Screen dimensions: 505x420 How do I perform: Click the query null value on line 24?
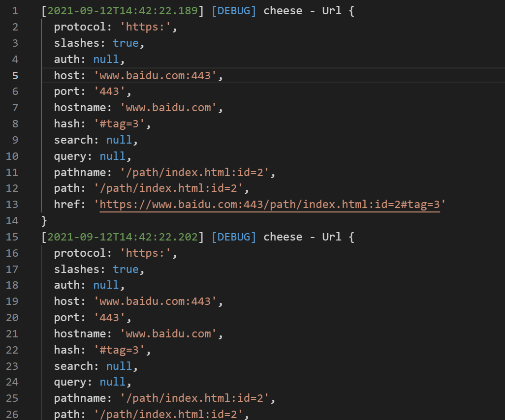(x=112, y=382)
